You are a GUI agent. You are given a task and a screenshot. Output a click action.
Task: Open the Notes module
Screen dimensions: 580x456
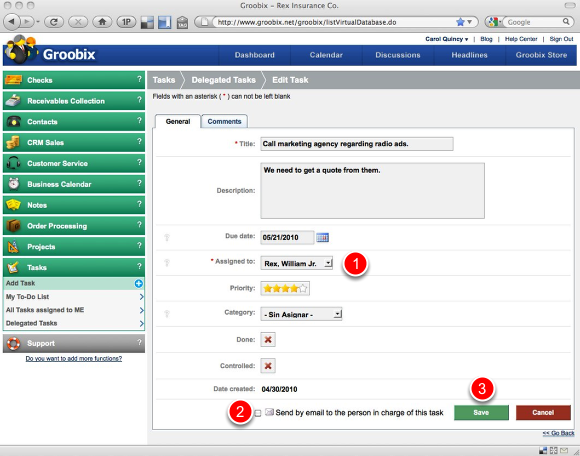point(74,205)
